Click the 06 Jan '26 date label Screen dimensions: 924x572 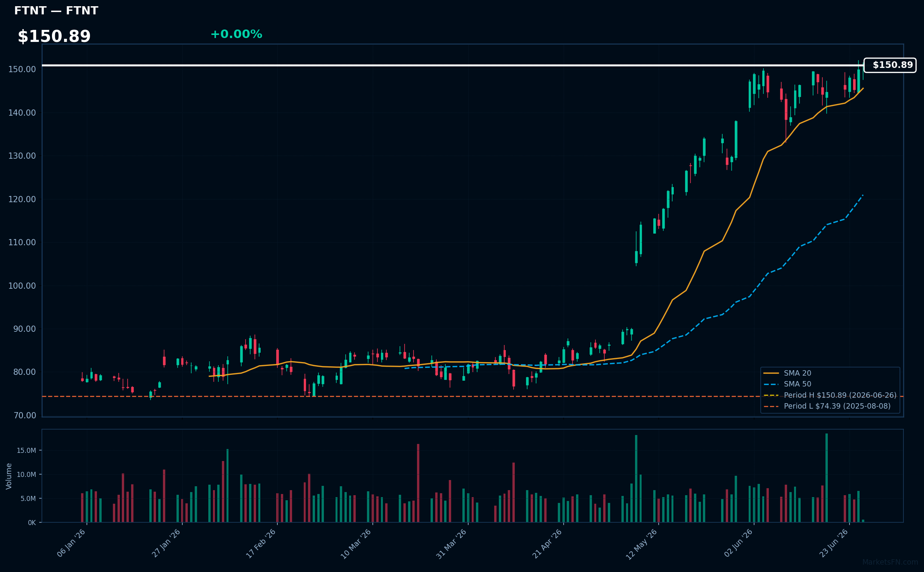coord(71,543)
